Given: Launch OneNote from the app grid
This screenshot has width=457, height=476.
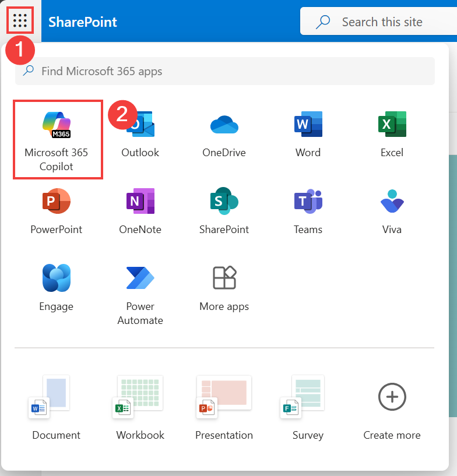Looking at the screenshot, I should [140, 211].
